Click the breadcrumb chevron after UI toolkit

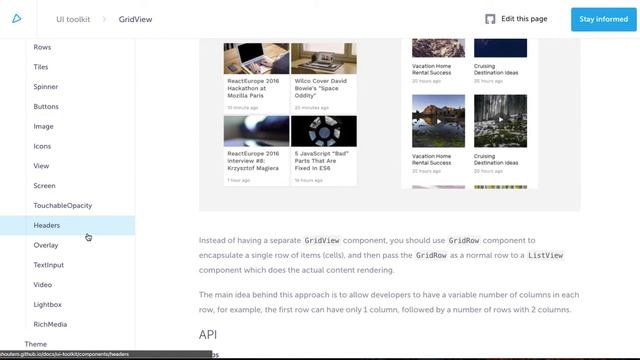point(104,19)
